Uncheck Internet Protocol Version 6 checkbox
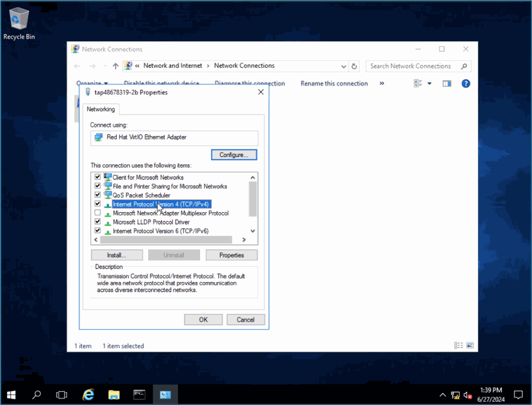 tap(97, 230)
